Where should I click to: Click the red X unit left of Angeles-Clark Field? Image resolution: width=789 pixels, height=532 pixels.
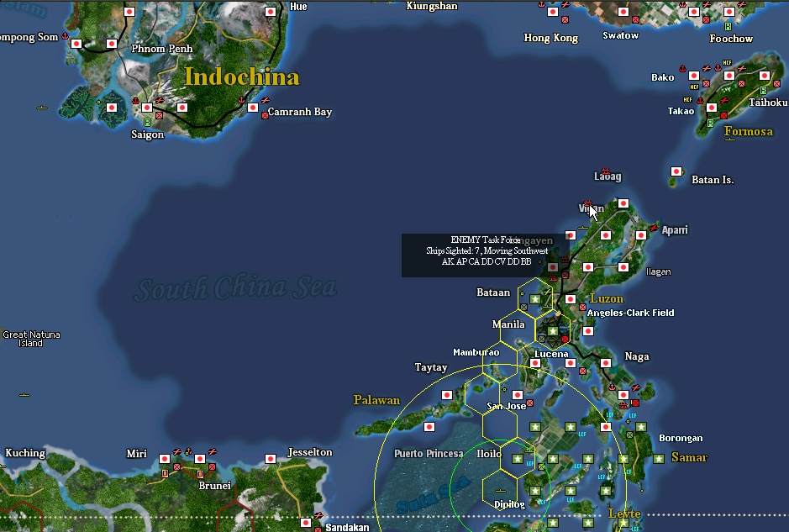point(582,307)
